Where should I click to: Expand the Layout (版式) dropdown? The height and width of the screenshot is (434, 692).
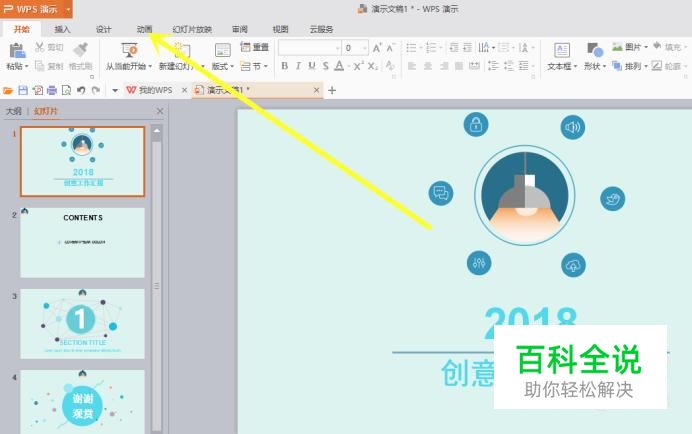coord(232,66)
